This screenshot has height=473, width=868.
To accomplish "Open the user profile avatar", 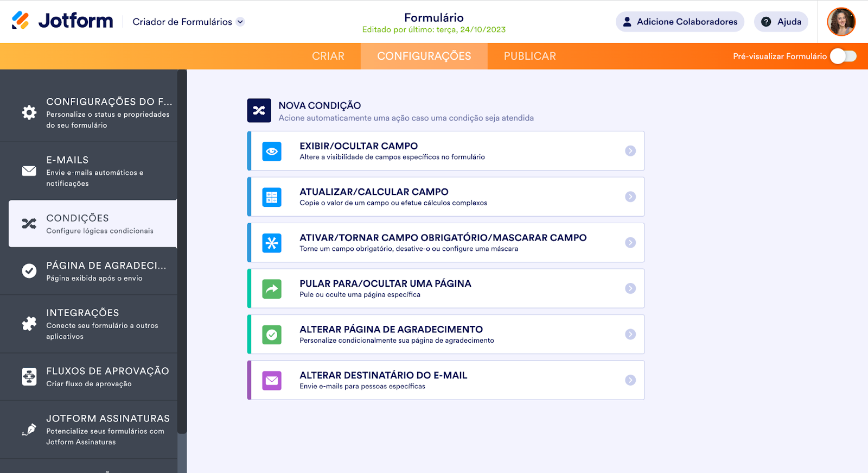I will point(841,22).
